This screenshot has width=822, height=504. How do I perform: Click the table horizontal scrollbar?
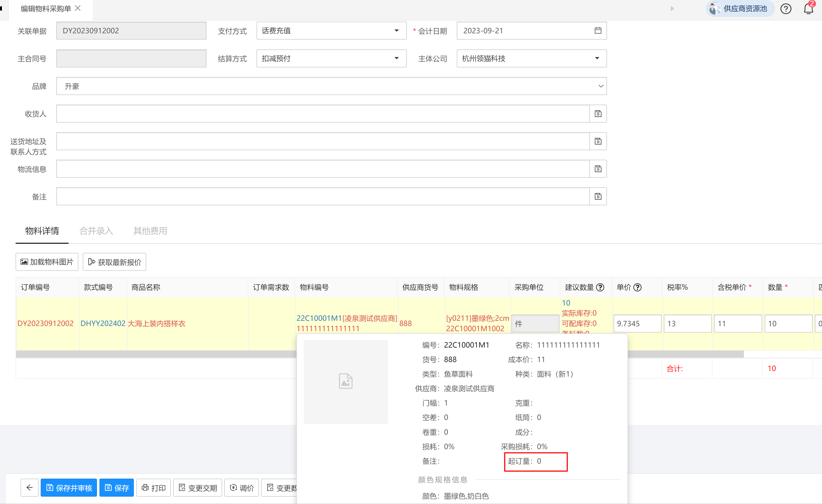[154, 354]
